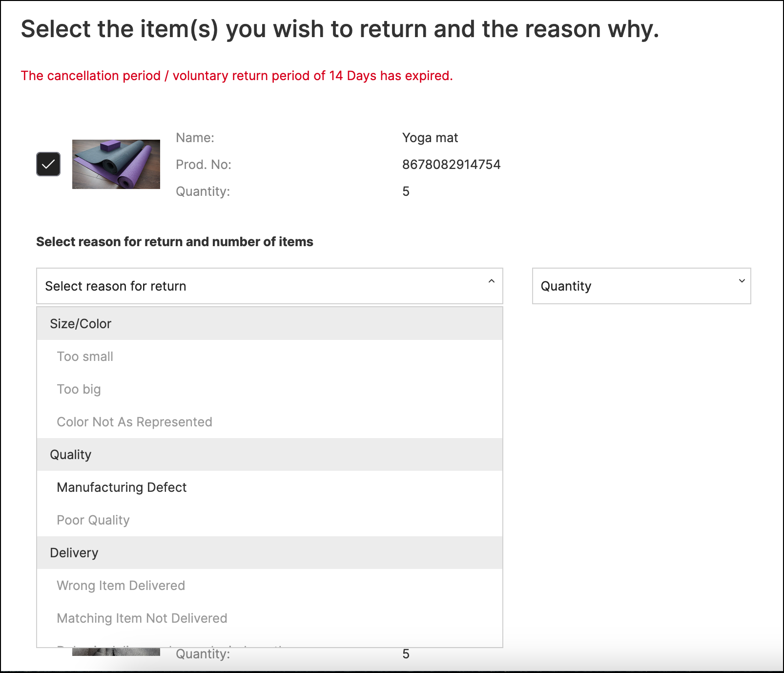Click the product number 8678082914754
784x673 pixels.
(451, 165)
